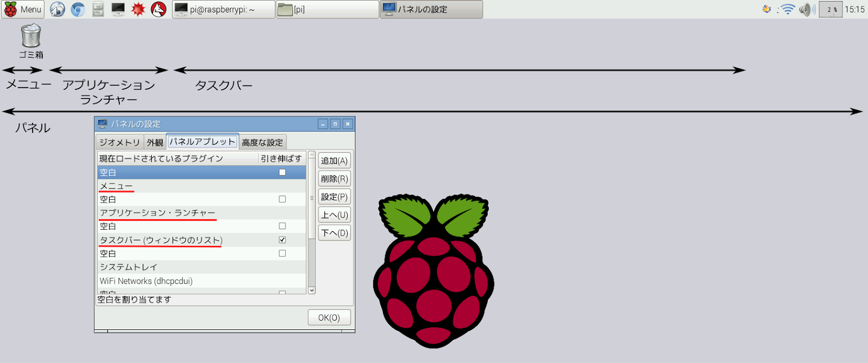
Task: Launch the terminal monitor icon in launcher
Action: [118, 9]
